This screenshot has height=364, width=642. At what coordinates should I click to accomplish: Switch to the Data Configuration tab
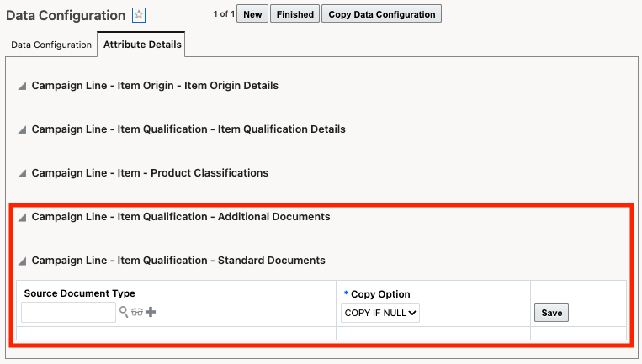51,45
